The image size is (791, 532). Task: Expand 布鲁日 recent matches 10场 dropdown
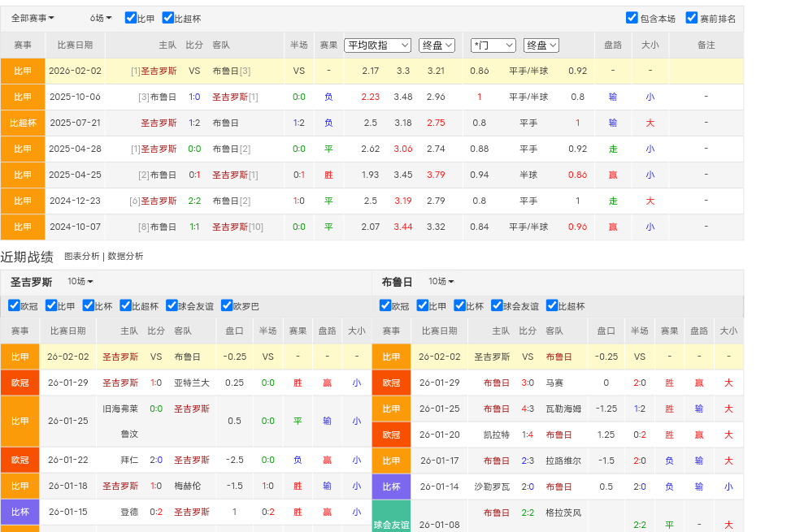[443, 282]
